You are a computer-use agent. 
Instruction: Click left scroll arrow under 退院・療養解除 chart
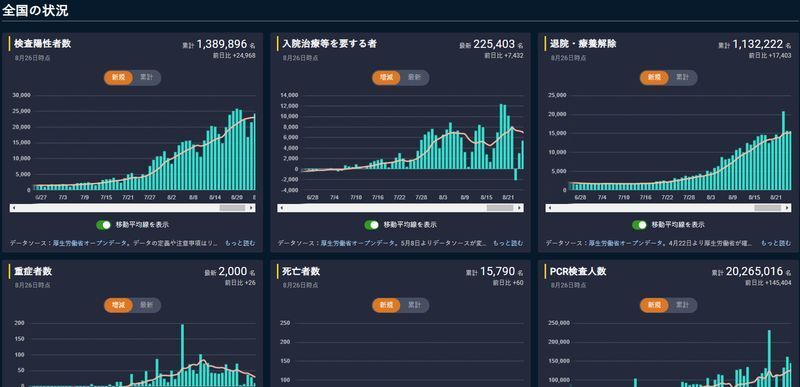pos(549,208)
